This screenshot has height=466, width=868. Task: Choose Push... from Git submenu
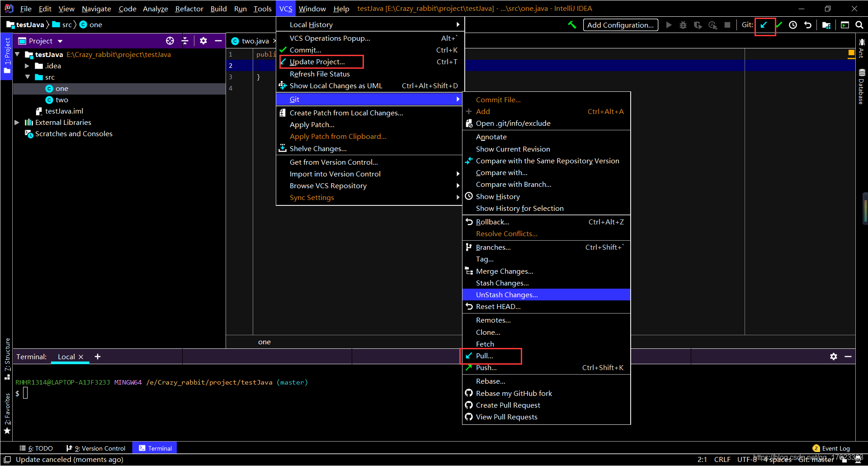(x=546, y=367)
